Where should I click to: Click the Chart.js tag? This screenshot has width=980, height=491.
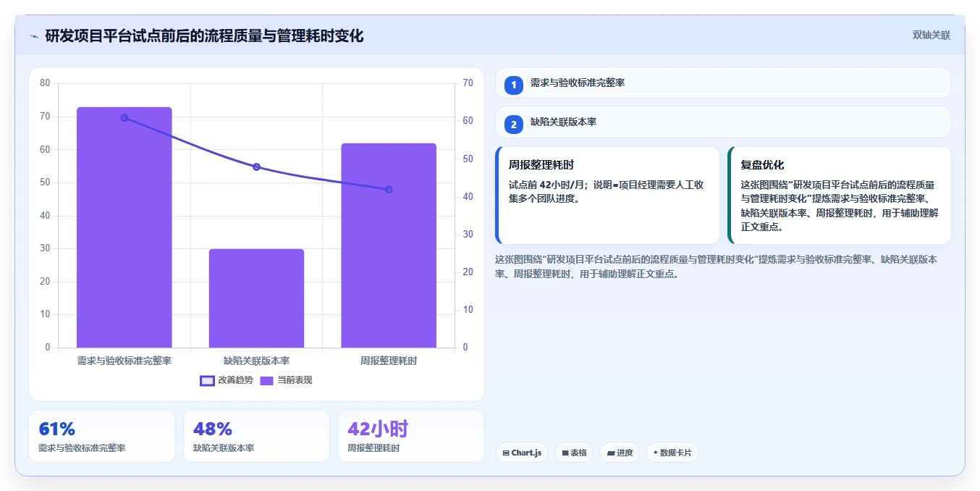pyautogui.click(x=522, y=453)
